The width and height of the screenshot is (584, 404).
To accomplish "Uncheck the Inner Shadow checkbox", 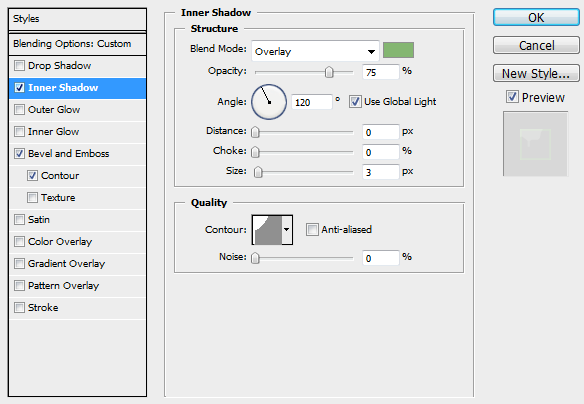I will click(19, 88).
